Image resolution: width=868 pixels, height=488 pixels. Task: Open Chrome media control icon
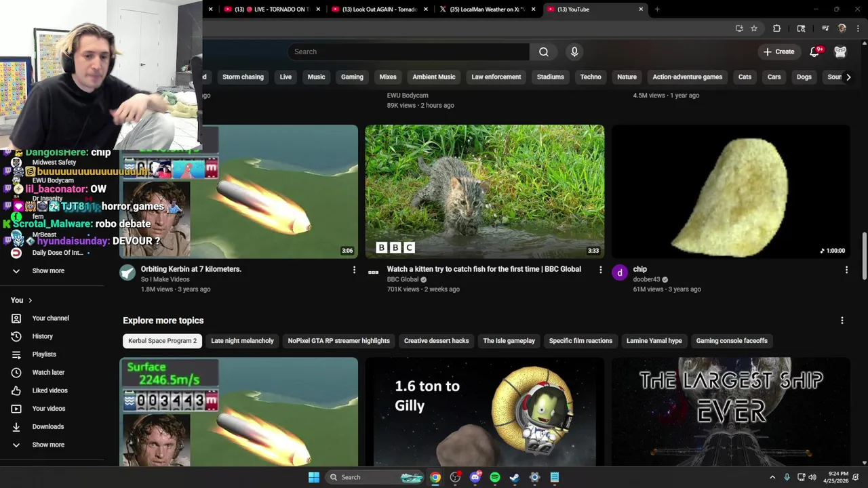point(825,28)
